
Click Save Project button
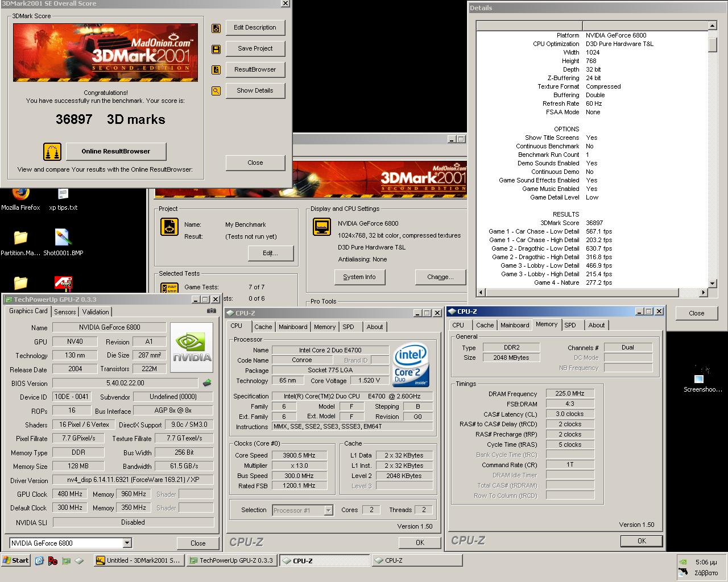[x=255, y=49]
